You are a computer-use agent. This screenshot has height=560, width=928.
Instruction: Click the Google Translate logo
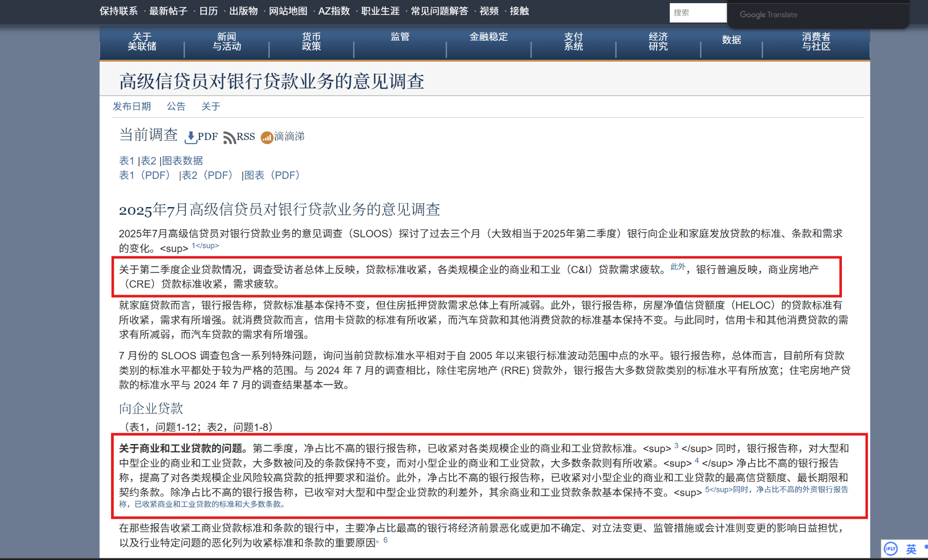768,14
